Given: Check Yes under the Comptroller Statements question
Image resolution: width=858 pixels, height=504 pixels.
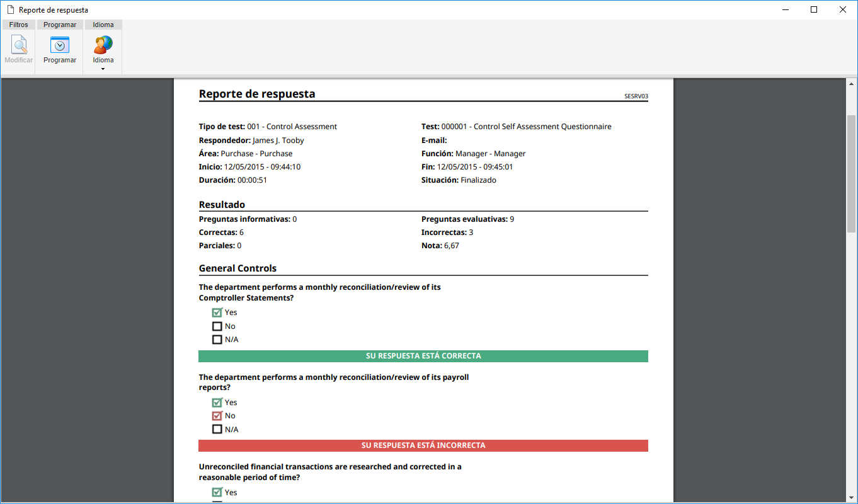Looking at the screenshot, I should tap(217, 312).
